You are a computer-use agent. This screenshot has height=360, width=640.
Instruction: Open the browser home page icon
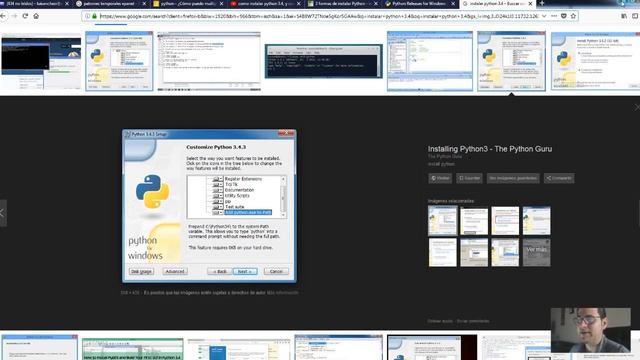click(x=36, y=16)
